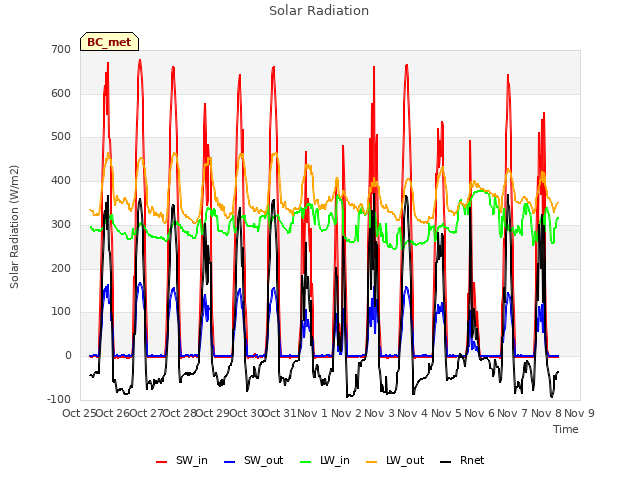Toggle the LW_in legend entry
The width and height of the screenshot is (640, 480).
[325, 461]
